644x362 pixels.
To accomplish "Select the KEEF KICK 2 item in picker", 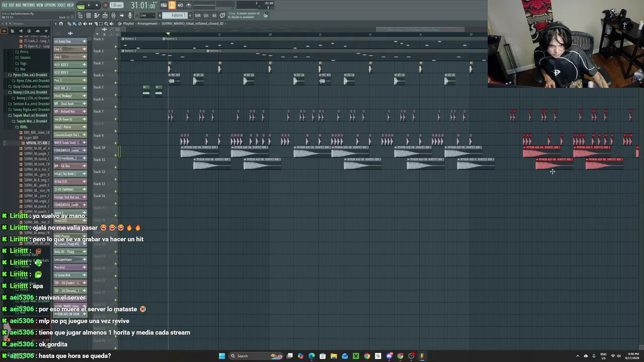I will coord(70,72).
